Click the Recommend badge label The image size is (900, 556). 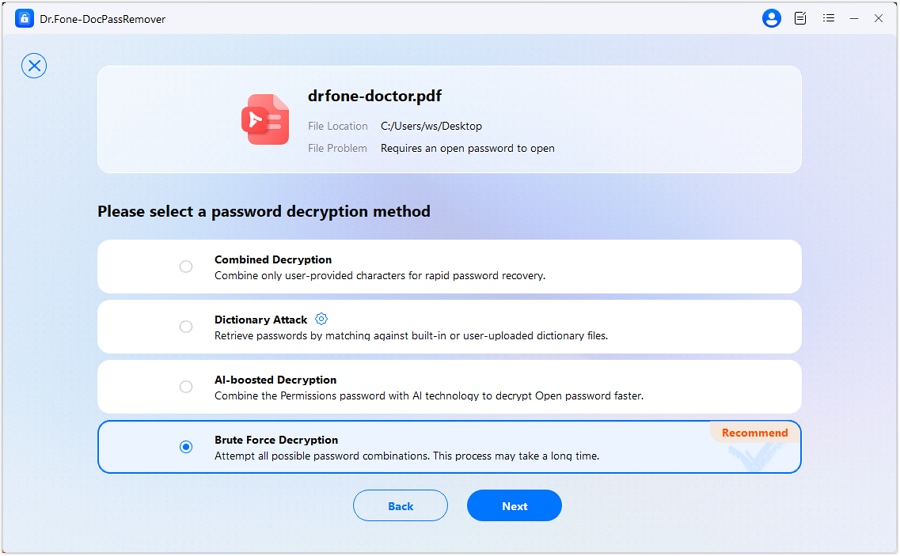[754, 433]
